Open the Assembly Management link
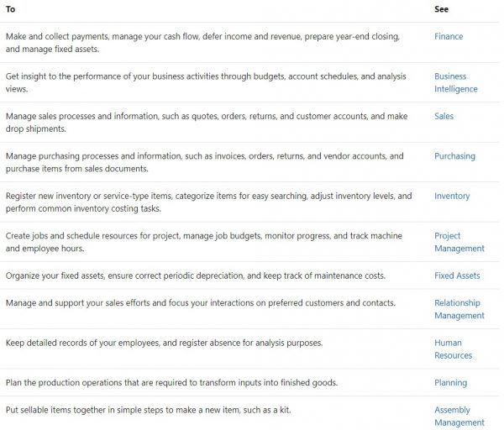The image size is (504, 430). tap(459, 417)
